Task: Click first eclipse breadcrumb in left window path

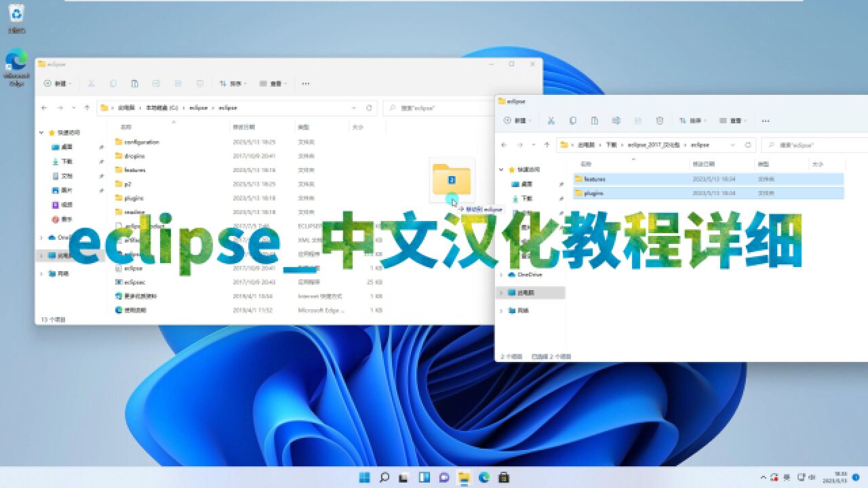Action: tap(199, 108)
